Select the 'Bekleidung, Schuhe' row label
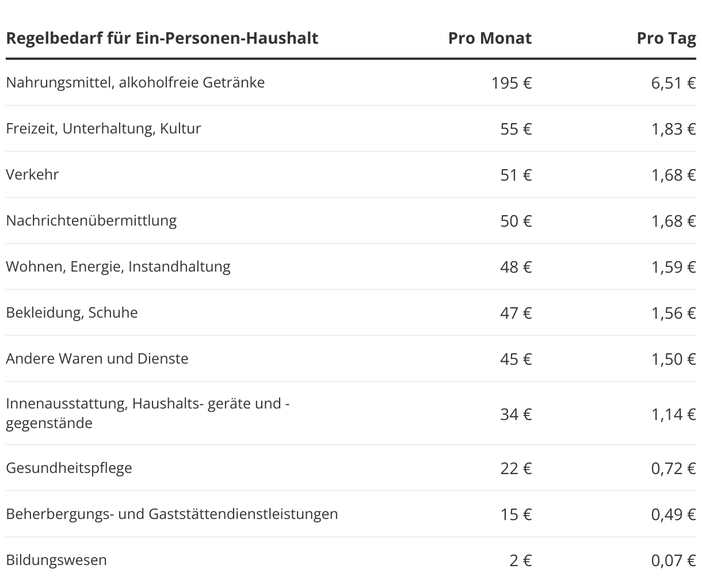The image size is (702, 588). point(72,312)
